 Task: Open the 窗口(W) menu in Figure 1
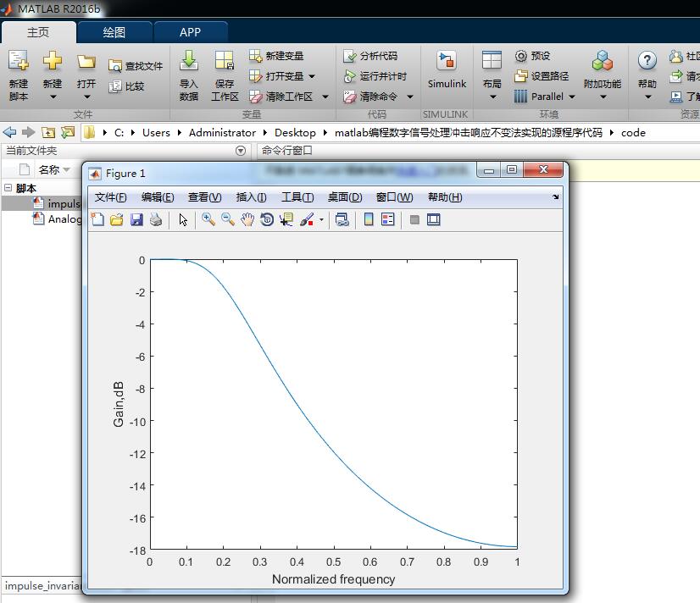click(x=394, y=196)
